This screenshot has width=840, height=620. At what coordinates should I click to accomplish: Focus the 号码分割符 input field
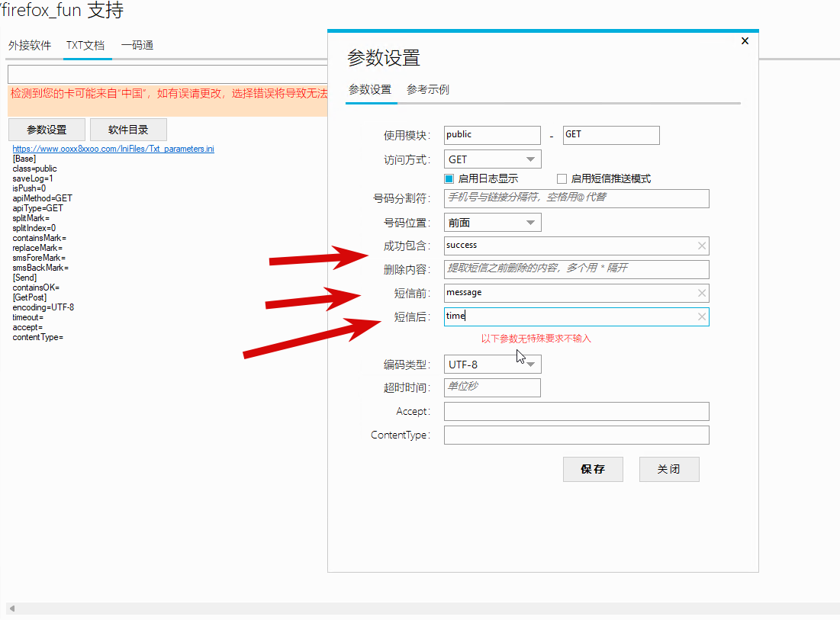pos(577,198)
